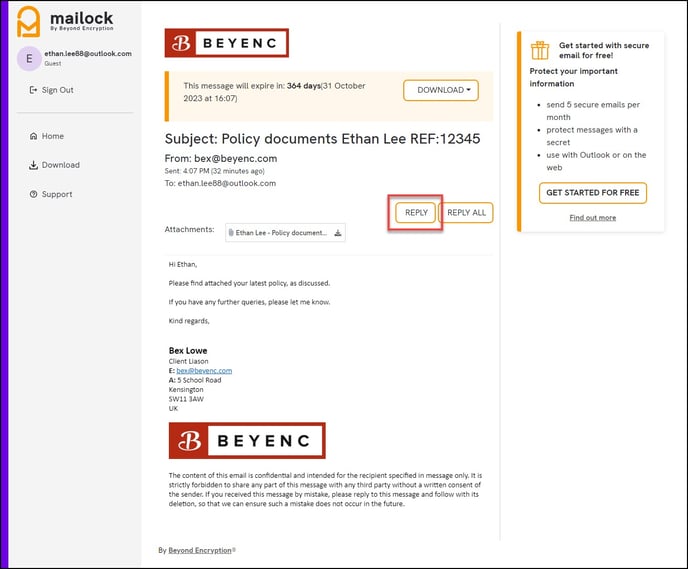Click the To: ethan.lee88@outlook.com line

(220, 183)
